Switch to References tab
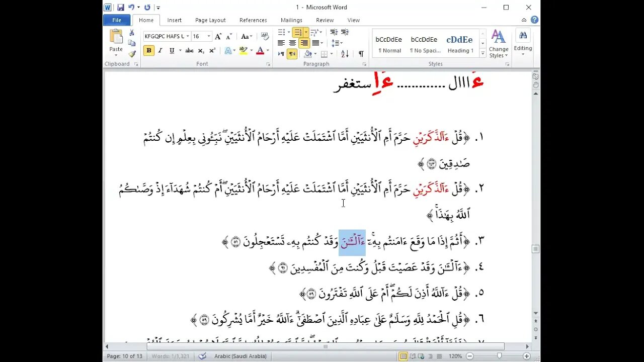This screenshot has width=644, height=362. (253, 20)
